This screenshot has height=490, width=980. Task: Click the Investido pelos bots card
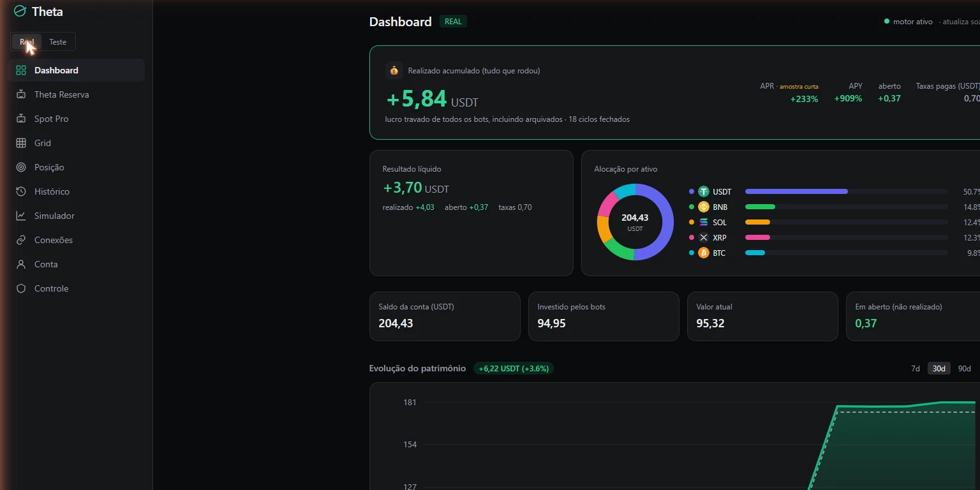pos(604,316)
